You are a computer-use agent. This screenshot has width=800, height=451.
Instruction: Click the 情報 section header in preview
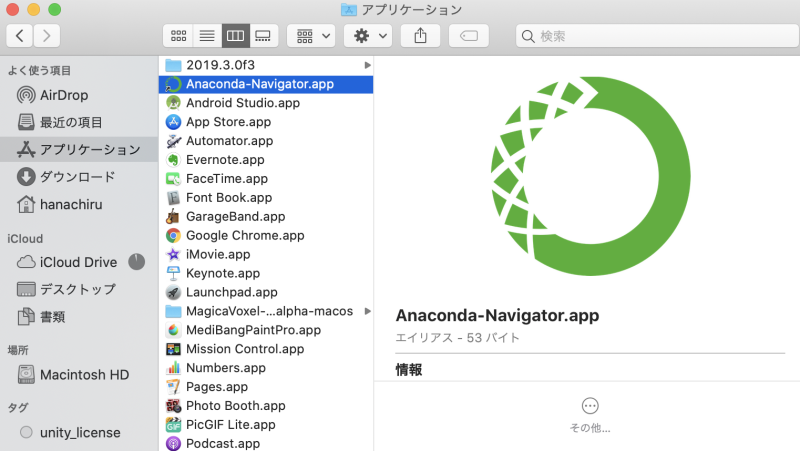pos(409,369)
